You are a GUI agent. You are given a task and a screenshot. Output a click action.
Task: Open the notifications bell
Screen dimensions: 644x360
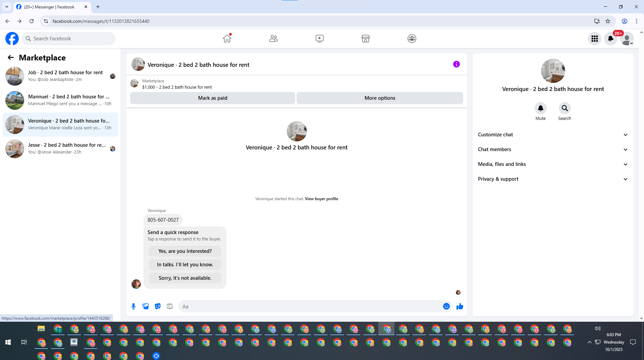611,39
